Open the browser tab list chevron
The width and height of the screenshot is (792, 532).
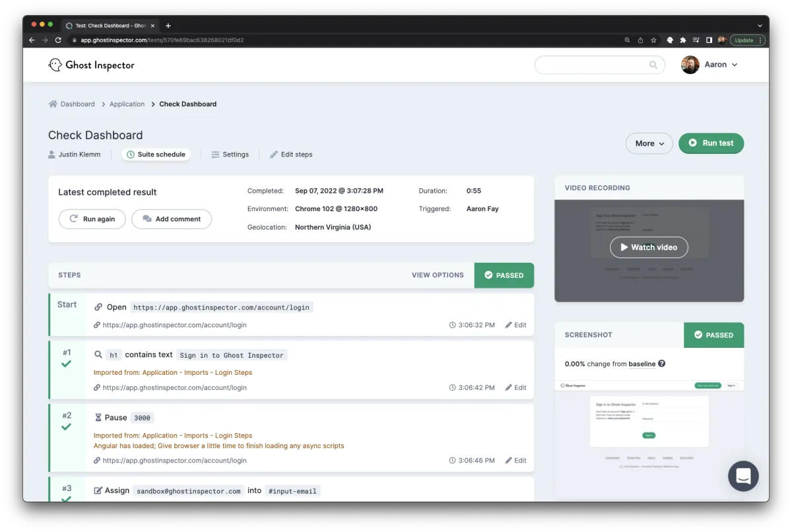point(760,26)
